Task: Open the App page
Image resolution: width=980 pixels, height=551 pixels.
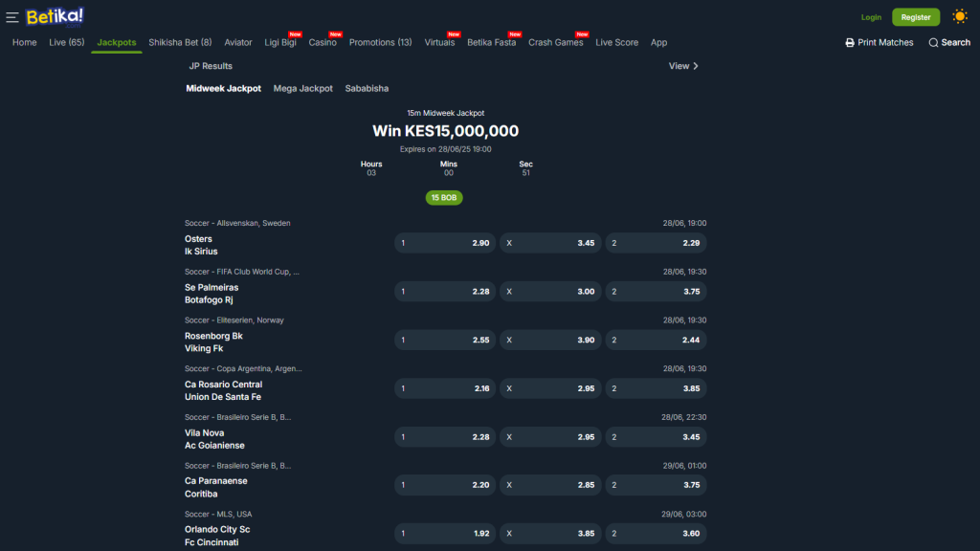Action: pyautogui.click(x=658, y=42)
